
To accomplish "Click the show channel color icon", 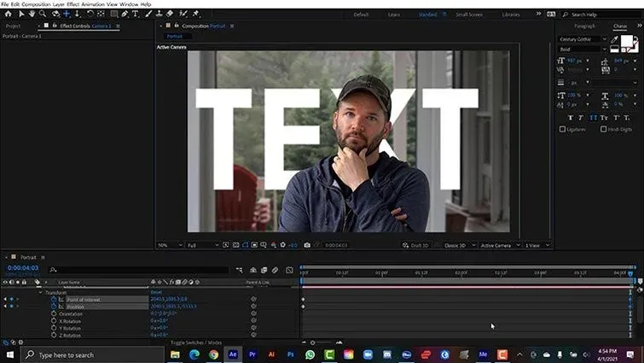I will pyautogui.click(x=274, y=245).
